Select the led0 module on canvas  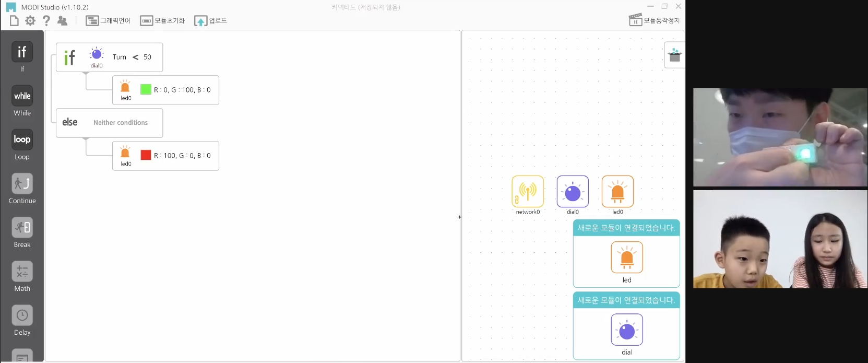click(x=617, y=192)
